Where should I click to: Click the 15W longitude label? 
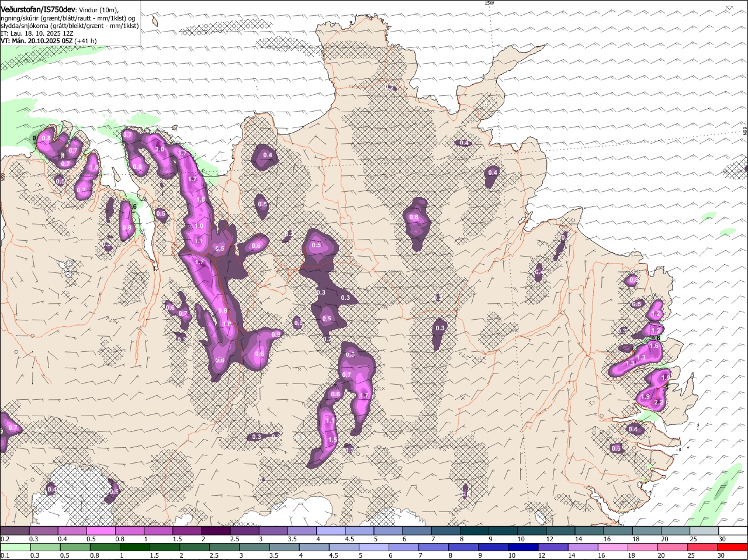[x=489, y=3]
